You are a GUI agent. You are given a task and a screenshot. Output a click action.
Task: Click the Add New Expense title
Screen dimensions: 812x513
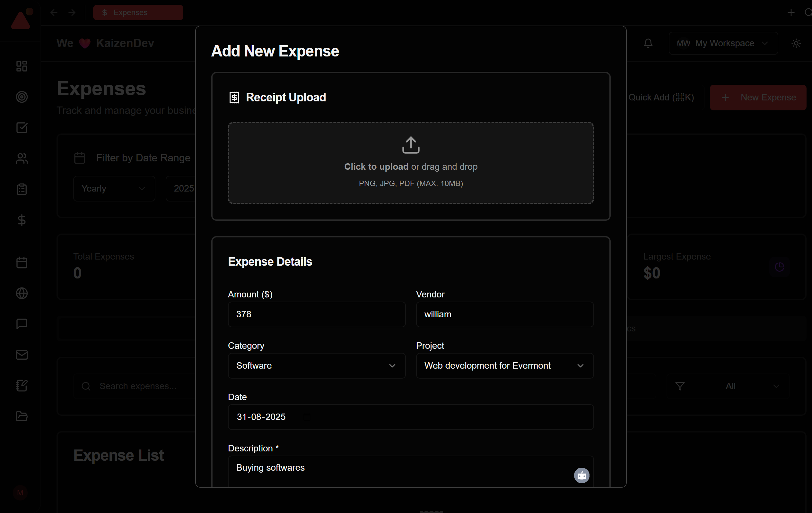[x=275, y=51]
